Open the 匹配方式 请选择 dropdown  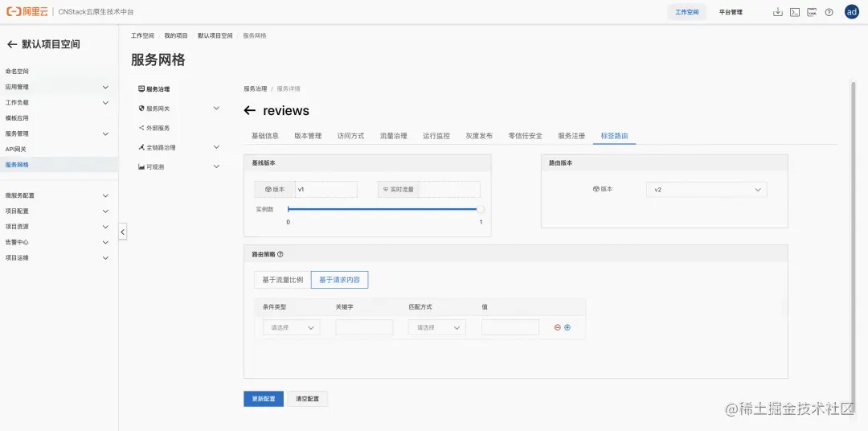437,327
